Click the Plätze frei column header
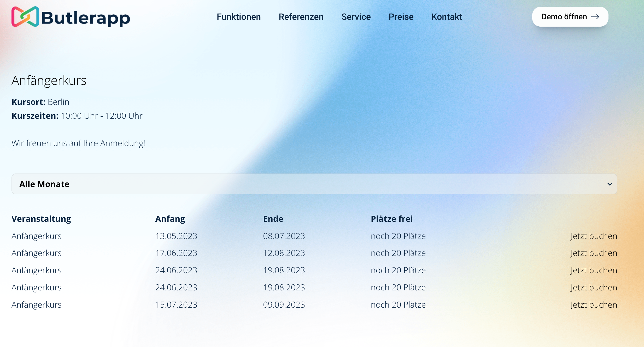The height and width of the screenshot is (347, 644). (x=392, y=219)
